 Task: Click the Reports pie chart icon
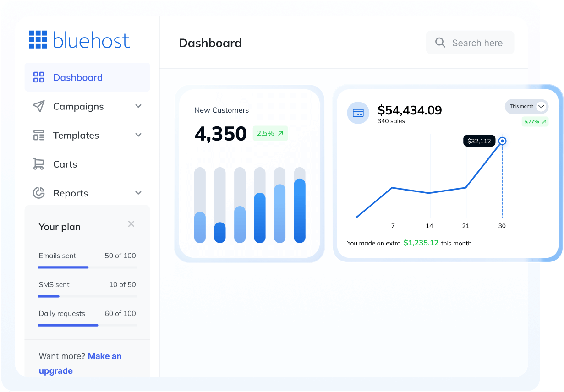[39, 193]
